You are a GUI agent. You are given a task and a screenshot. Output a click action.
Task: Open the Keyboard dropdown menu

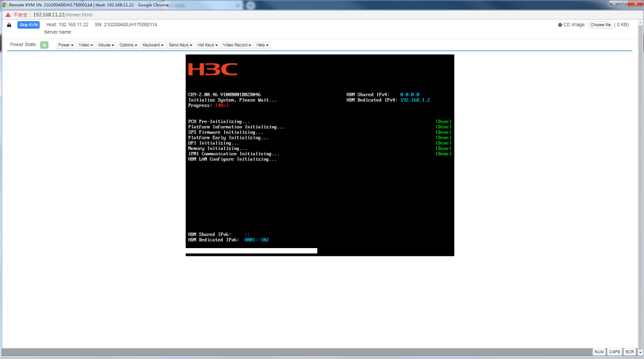(x=153, y=45)
